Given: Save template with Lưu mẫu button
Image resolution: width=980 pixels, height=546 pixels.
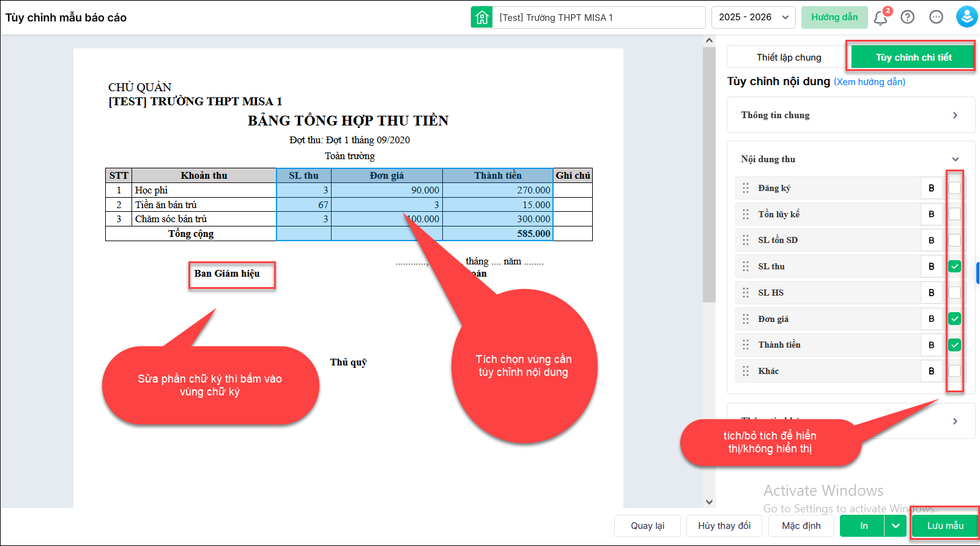Looking at the screenshot, I should tap(945, 526).
